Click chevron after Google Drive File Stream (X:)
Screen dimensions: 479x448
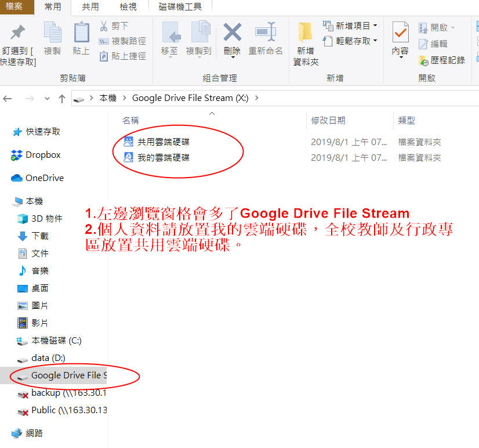point(256,98)
